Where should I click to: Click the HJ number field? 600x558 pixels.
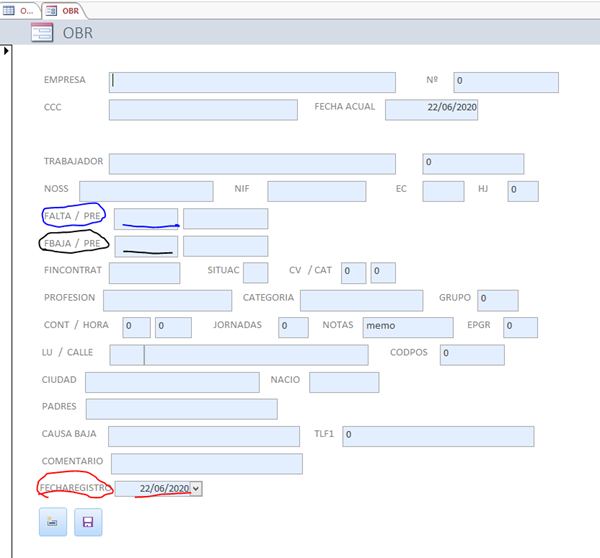[x=523, y=191]
